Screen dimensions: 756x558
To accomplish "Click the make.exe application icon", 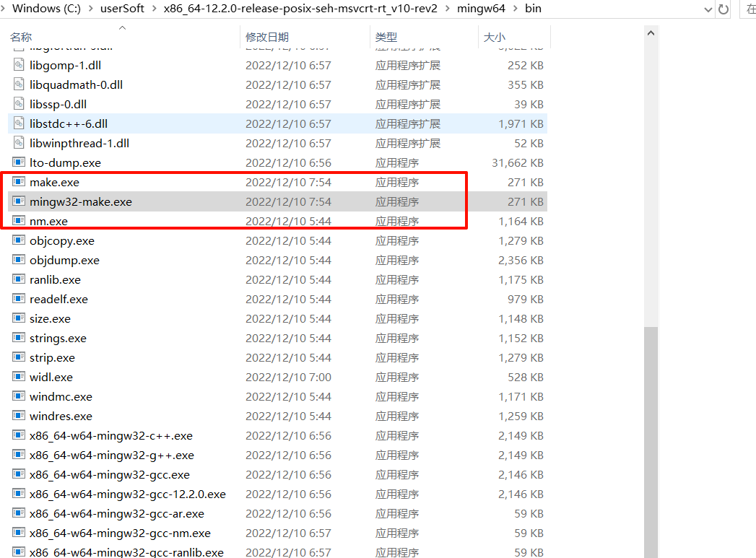I will tap(17, 182).
